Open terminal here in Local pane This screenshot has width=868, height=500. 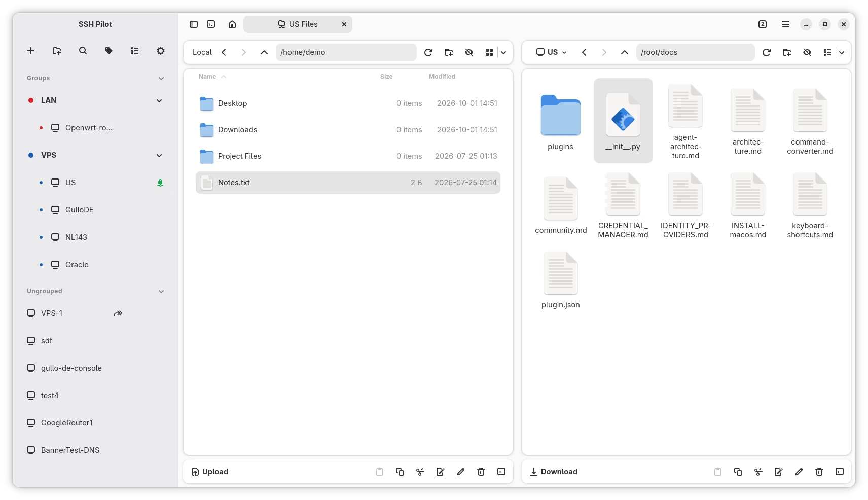click(501, 472)
